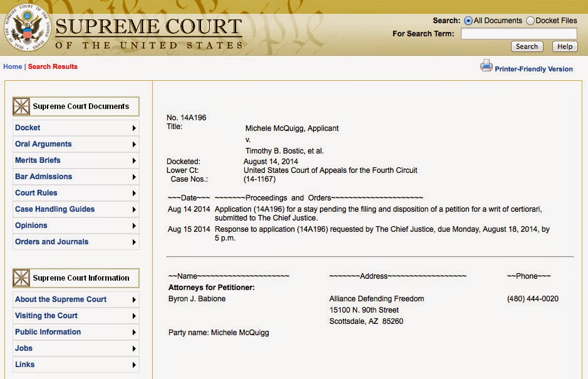Click the Attorneys for Petitioner heading
The image size is (588, 379).
(x=212, y=288)
